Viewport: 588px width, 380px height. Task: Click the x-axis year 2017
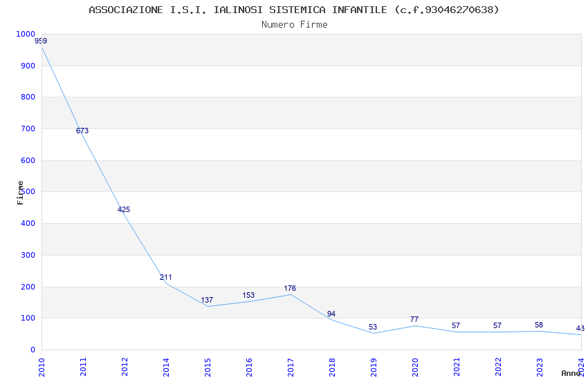click(291, 367)
